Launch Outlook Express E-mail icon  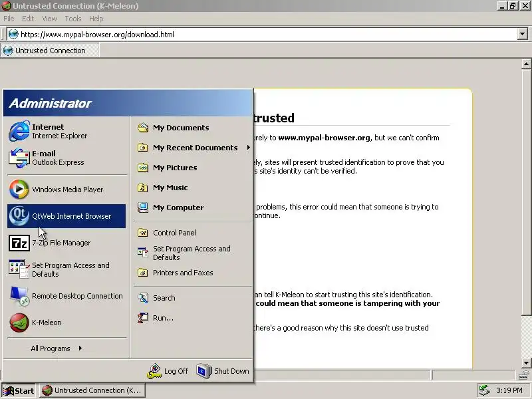[19, 158]
